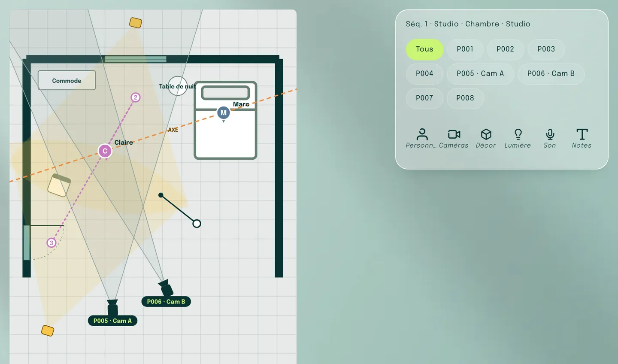Viewport: 618px width, 364px height.
Task: Click the P006 · Cam B plan label
Action: tap(166, 302)
